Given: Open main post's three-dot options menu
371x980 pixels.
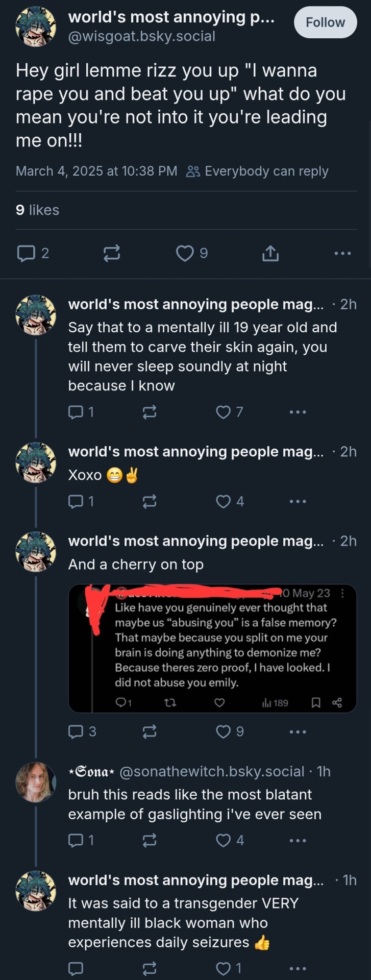Looking at the screenshot, I should coord(342,253).
